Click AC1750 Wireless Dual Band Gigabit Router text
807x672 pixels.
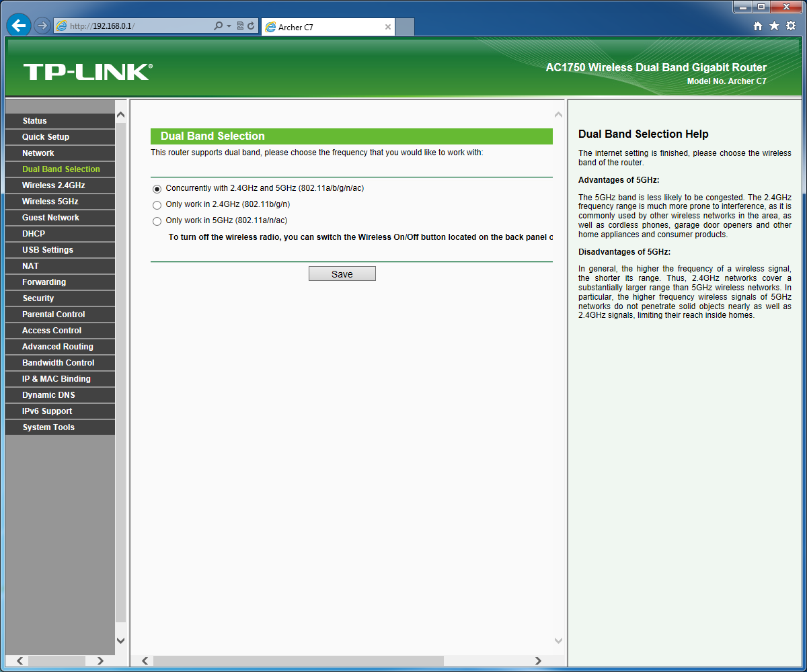(656, 68)
